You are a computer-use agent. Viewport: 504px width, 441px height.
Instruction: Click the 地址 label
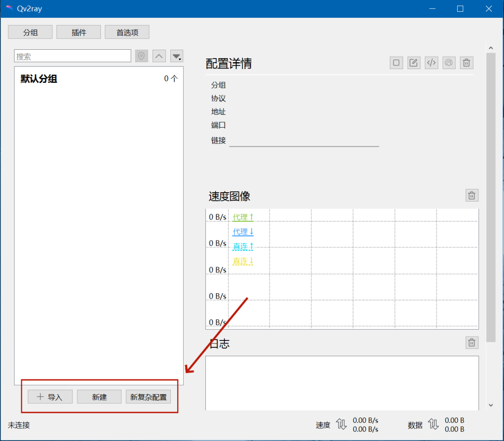point(218,112)
